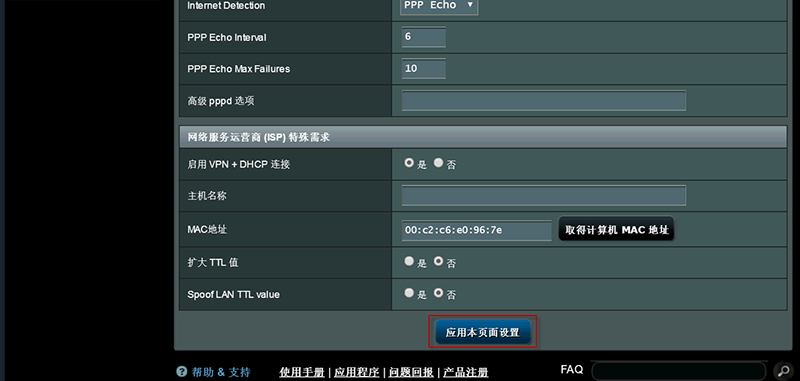Click 取得计算机 MAC 地址 button
Image resolution: width=800 pixels, height=381 pixels.
point(616,230)
